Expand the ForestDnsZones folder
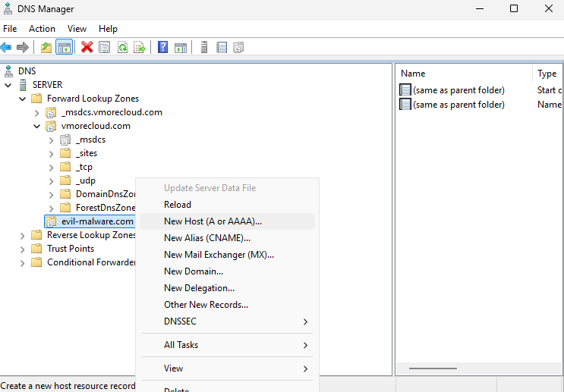 click(51, 209)
